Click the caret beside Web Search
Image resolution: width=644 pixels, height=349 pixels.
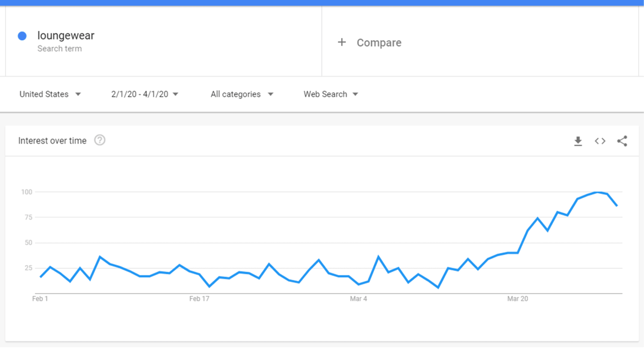(356, 94)
